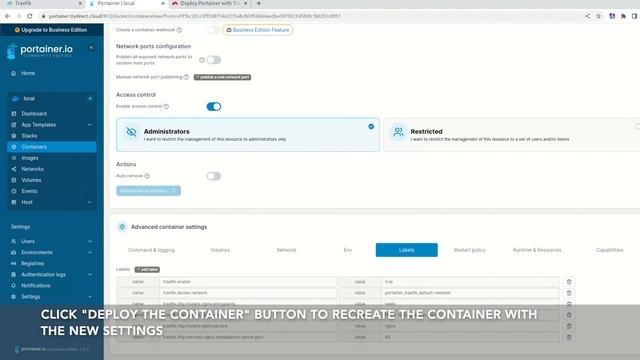640x360 pixels.
Task: Expand Authentication logs chevron
Action: point(90,274)
